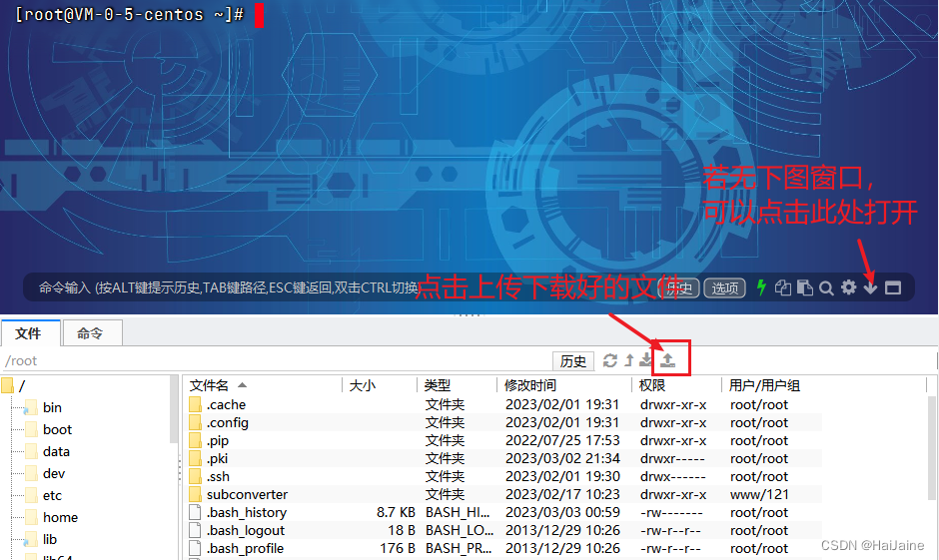This screenshot has height=560, width=939.
Task: Click the upload file icon
Action: click(x=667, y=360)
